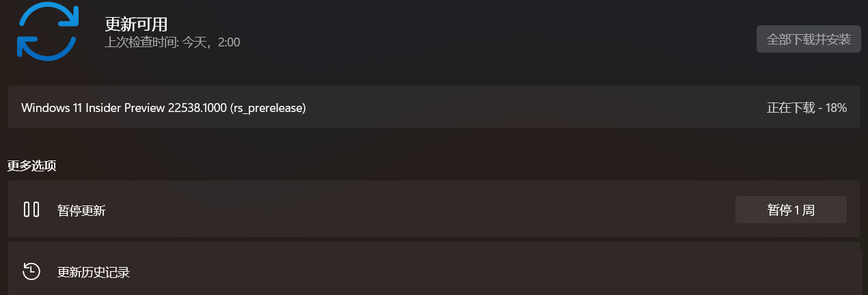The height and width of the screenshot is (295, 868).
Task: Click the 今天，2:00 timestamp
Action: (211, 42)
